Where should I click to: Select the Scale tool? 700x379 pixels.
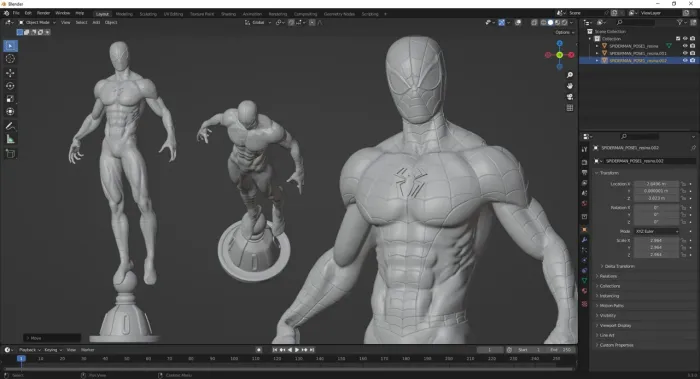10,99
